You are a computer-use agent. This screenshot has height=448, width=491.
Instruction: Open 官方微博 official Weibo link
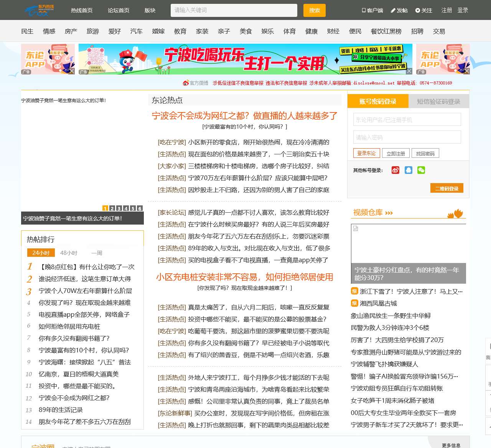pos(196,83)
